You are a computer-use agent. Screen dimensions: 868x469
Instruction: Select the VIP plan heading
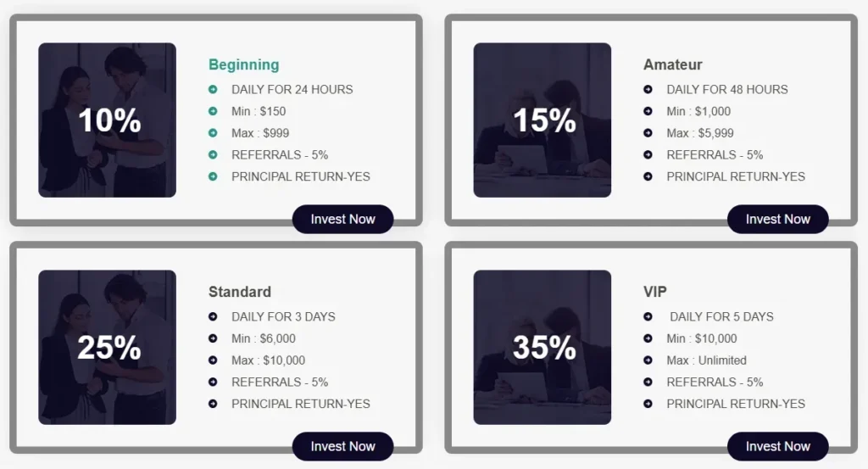click(655, 292)
